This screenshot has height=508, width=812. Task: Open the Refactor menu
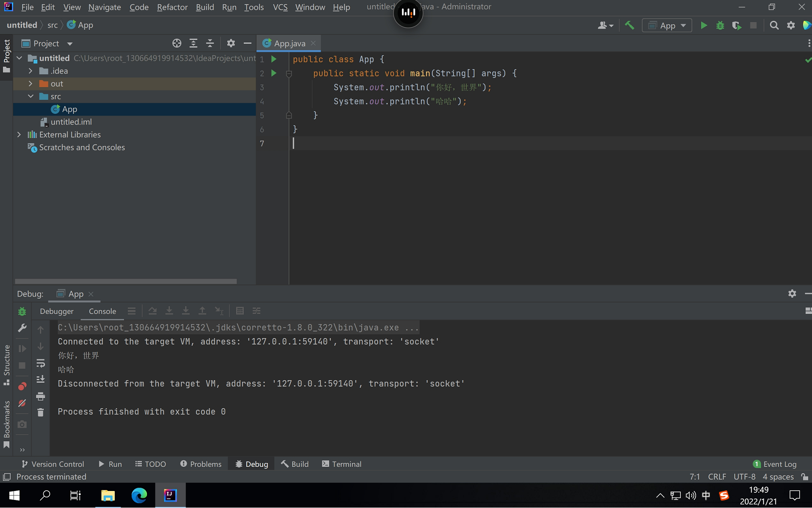tap(172, 7)
